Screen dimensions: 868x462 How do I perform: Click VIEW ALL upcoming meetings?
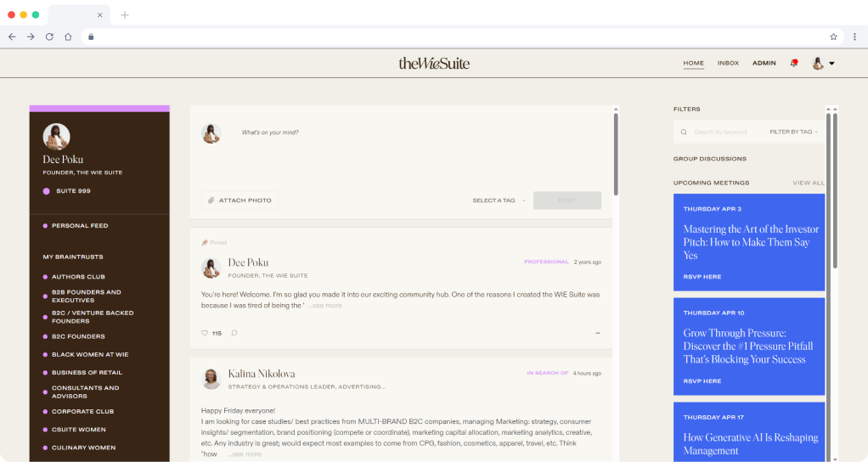(809, 183)
